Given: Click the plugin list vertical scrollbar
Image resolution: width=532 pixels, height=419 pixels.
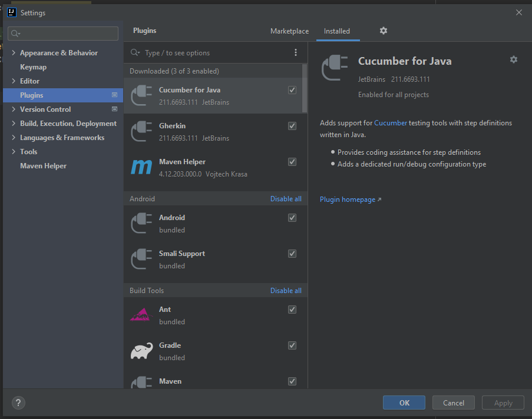Looking at the screenshot, I should pos(305,88).
